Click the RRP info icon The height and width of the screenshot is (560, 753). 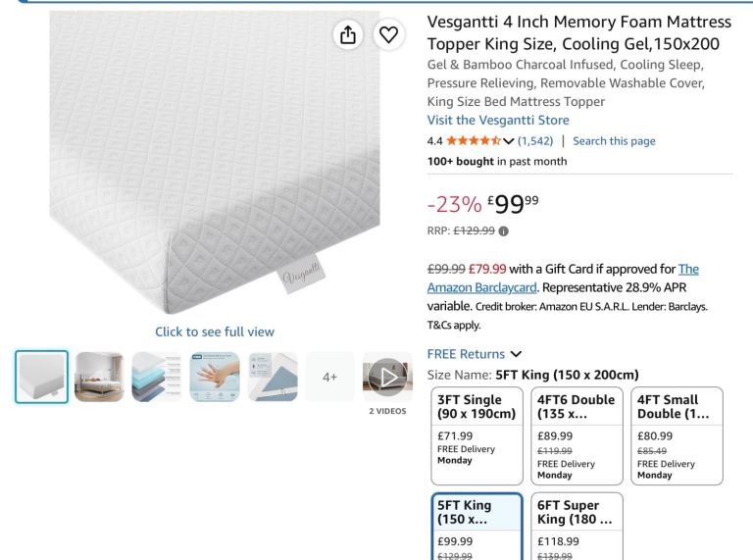pyautogui.click(x=503, y=231)
